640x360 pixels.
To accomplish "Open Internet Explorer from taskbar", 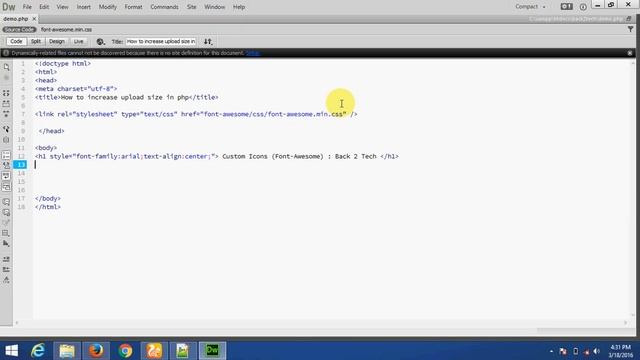I will [x=38, y=351].
